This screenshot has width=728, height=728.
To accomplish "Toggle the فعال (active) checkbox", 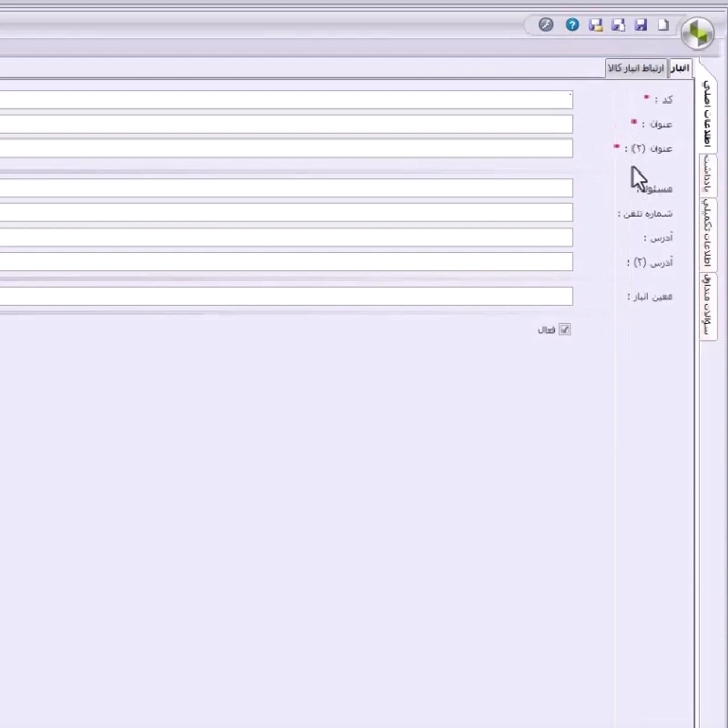I will point(564,329).
